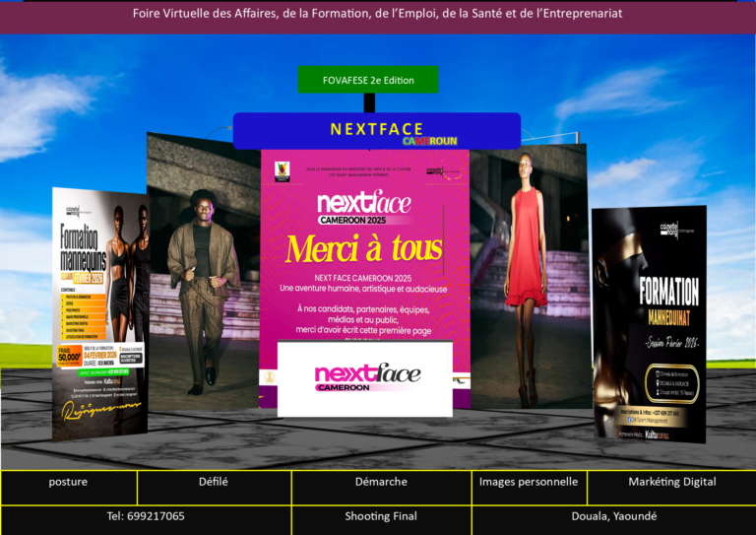View the male model runway photo
This screenshot has width=756, height=535.
[x=204, y=273]
